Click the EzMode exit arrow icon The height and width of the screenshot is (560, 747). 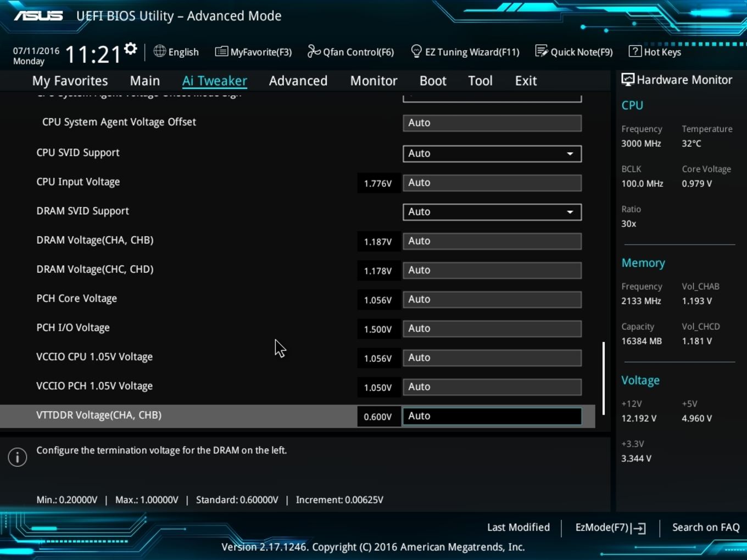(638, 528)
